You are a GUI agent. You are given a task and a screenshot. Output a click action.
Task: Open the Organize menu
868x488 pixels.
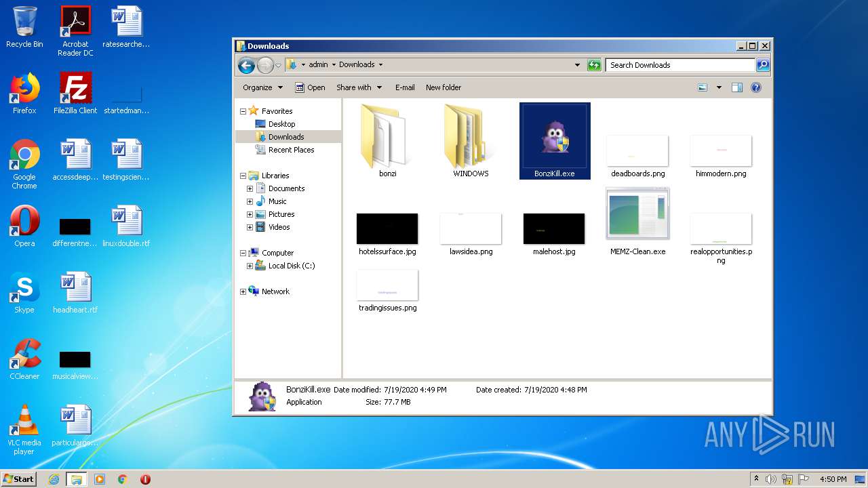tap(262, 87)
